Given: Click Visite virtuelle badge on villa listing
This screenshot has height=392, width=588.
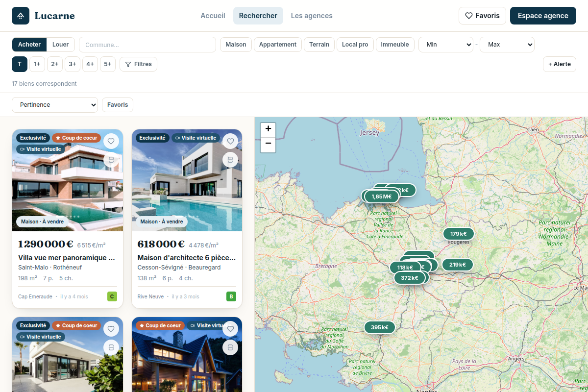Looking at the screenshot, I should 41,149.
